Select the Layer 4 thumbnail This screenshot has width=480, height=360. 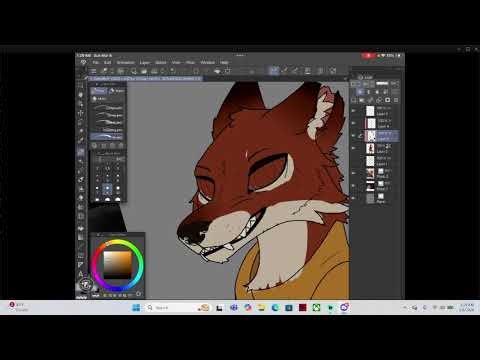tap(370, 123)
